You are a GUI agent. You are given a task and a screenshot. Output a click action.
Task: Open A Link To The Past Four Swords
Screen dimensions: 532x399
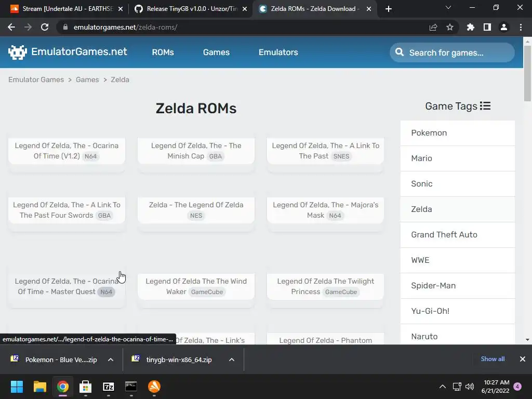66,210
